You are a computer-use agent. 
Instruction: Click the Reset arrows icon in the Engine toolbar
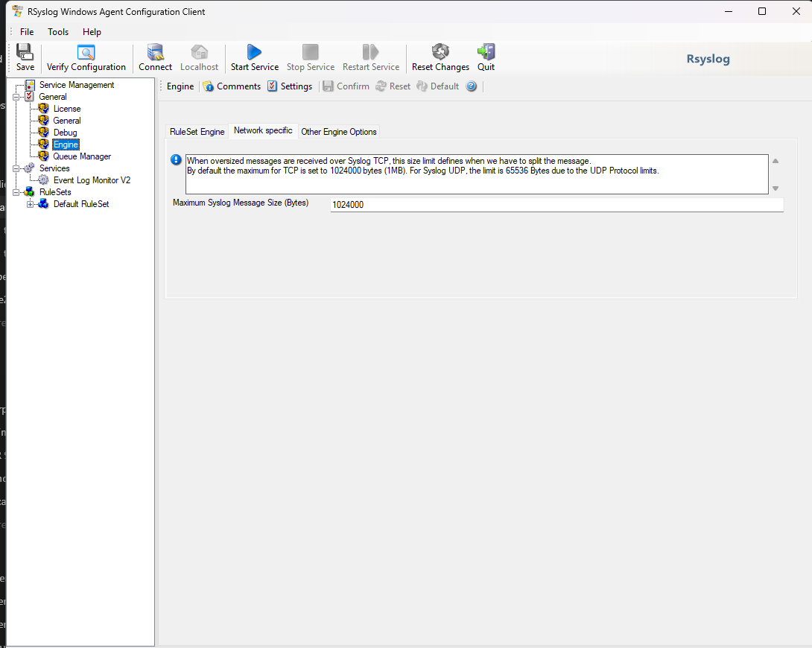tap(381, 86)
